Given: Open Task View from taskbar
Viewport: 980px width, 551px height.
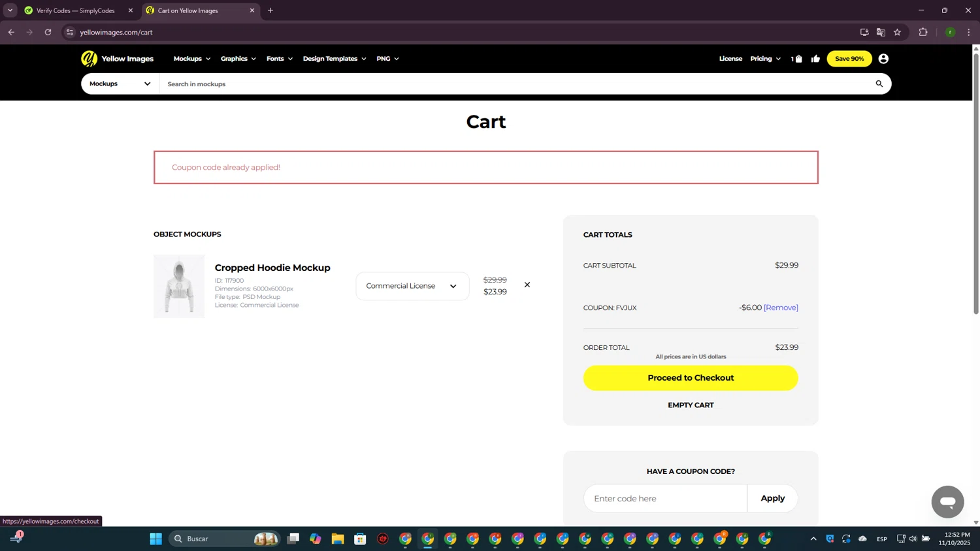Looking at the screenshot, I should [x=293, y=539].
